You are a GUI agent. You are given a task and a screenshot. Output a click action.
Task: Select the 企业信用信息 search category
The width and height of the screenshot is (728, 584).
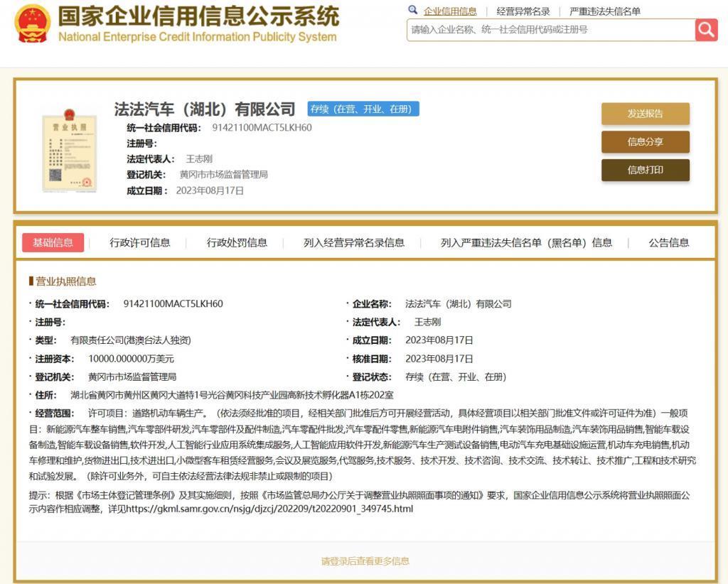[x=450, y=11]
